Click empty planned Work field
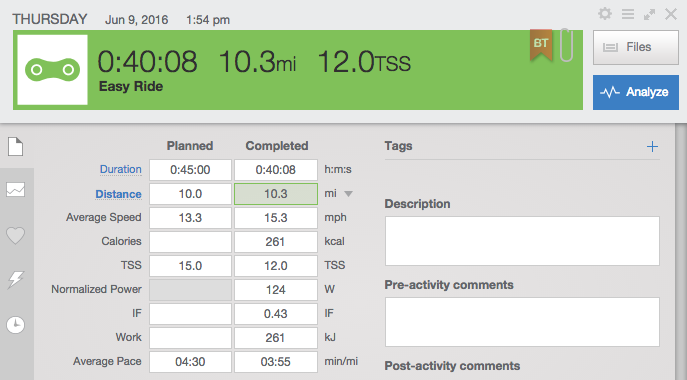687x380 pixels. click(x=190, y=338)
